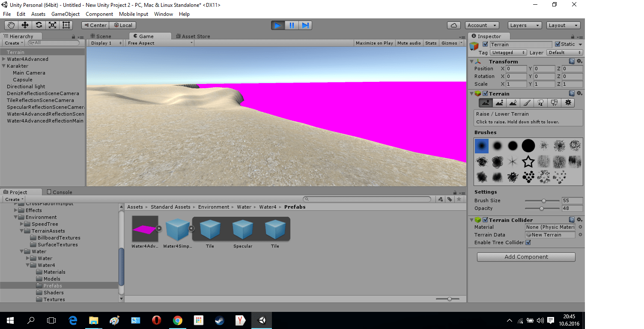Screen dimensions: 644x329
Task: Collapse the Karakter hierarchy item
Action: [x=4, y=66]
